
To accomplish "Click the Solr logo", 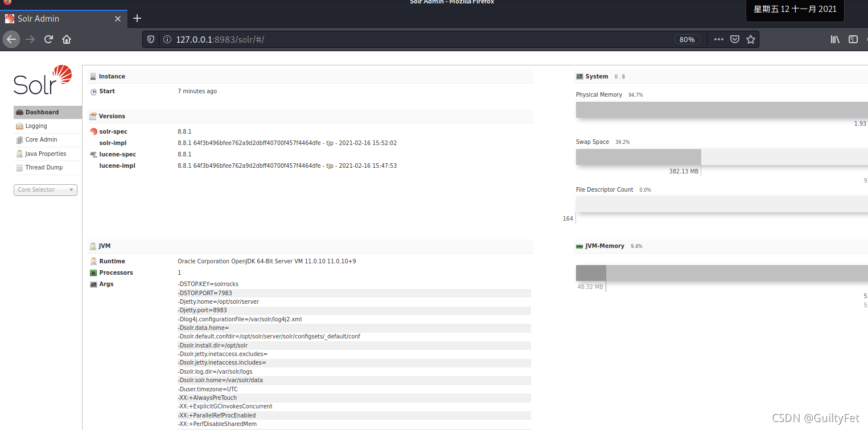I will (43, 80).
